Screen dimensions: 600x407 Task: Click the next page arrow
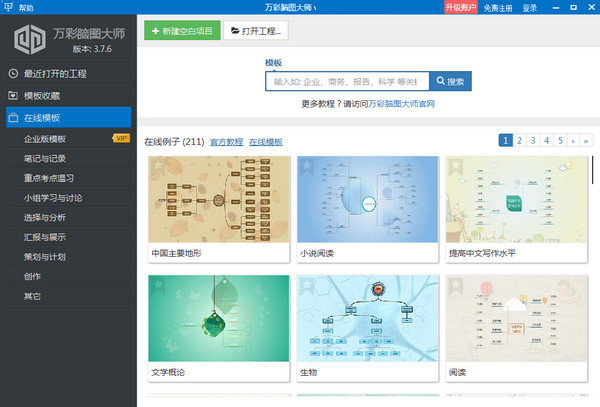tap(573, 140)
